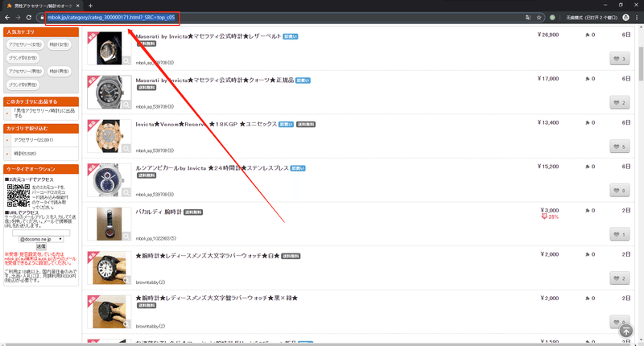The width and height of the screenshot is (644, 346).
Task: Click the translate page icon in address bar
Action: coord(528,17)
